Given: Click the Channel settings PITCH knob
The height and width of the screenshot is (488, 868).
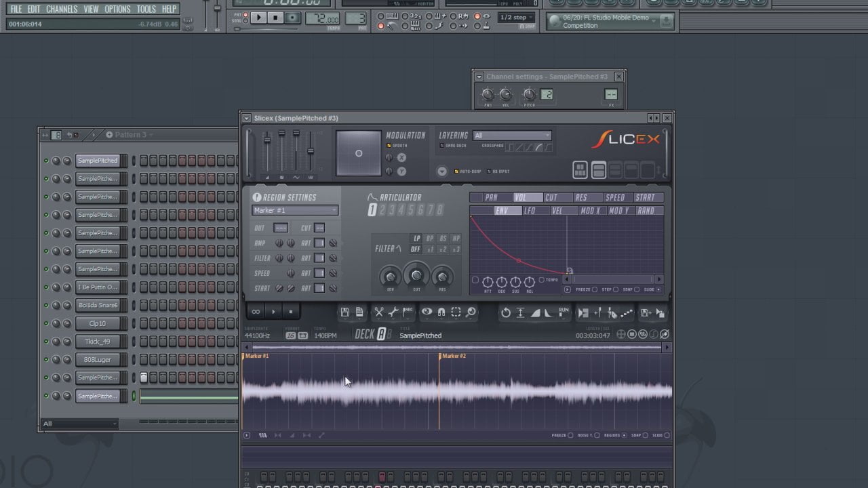Looking at the screenshot, I should [x=529, y=94].
